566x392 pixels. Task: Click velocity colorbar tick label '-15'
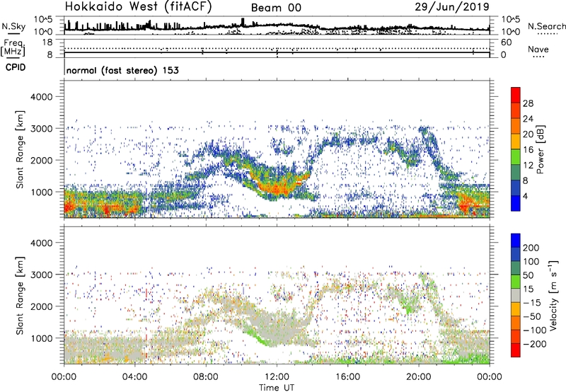coord(531,302)
